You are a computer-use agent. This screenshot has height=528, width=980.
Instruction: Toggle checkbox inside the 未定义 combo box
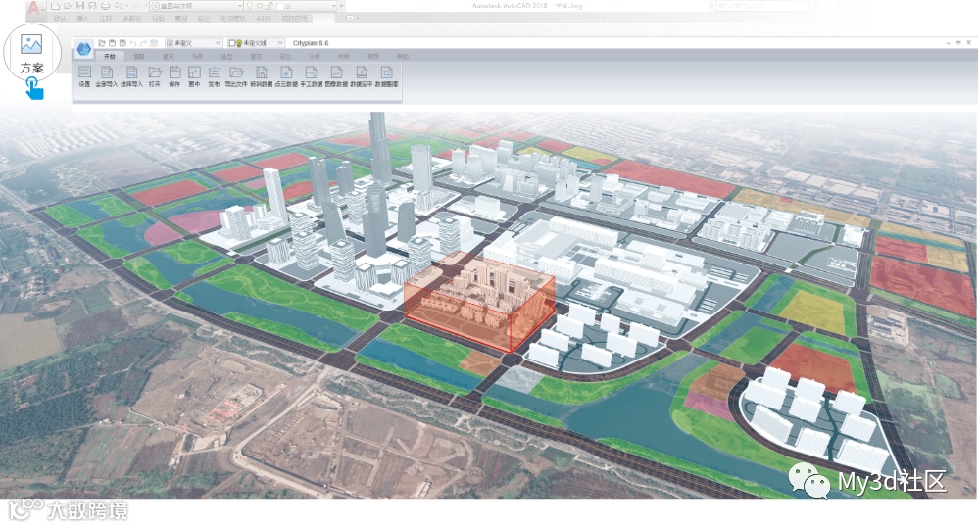[x=171, y=42]
